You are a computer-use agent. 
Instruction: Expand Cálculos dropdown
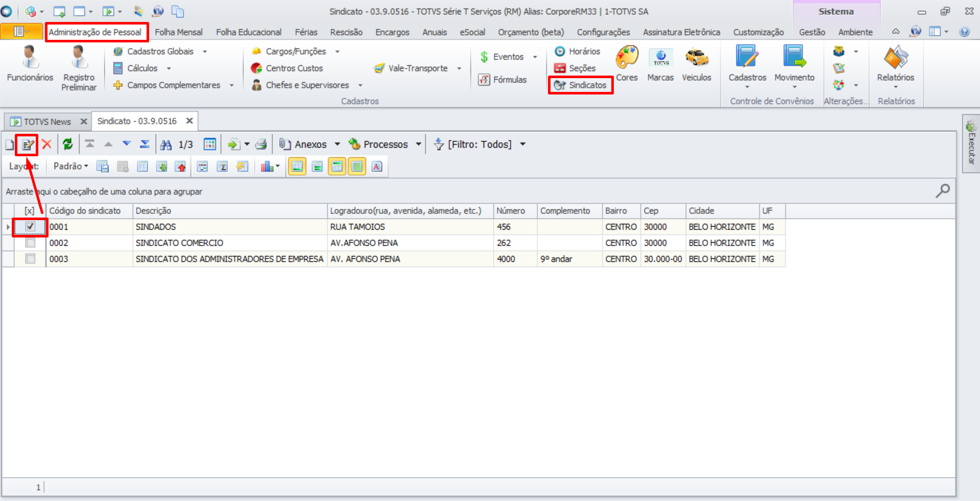pyautogui.click(x=169, y=68)
